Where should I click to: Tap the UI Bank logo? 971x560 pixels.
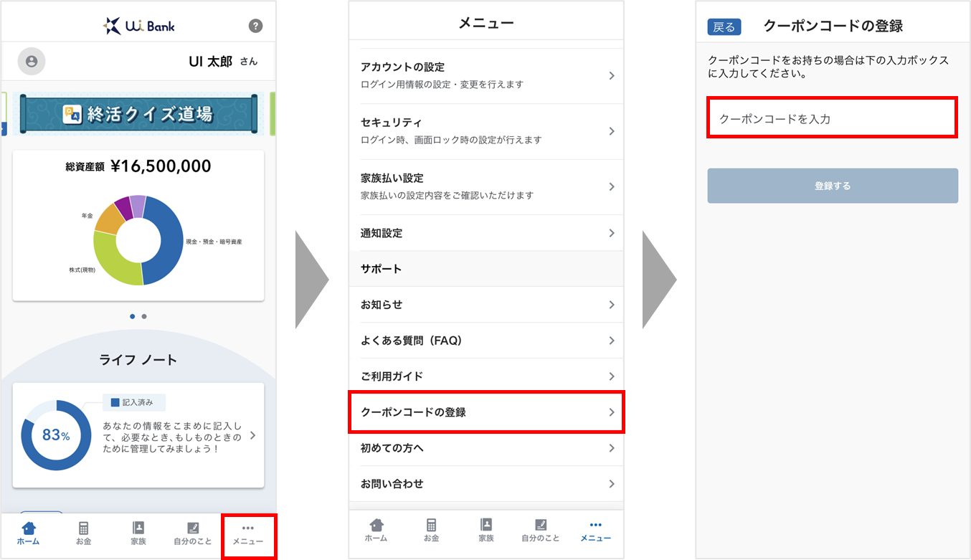[138, 27]
